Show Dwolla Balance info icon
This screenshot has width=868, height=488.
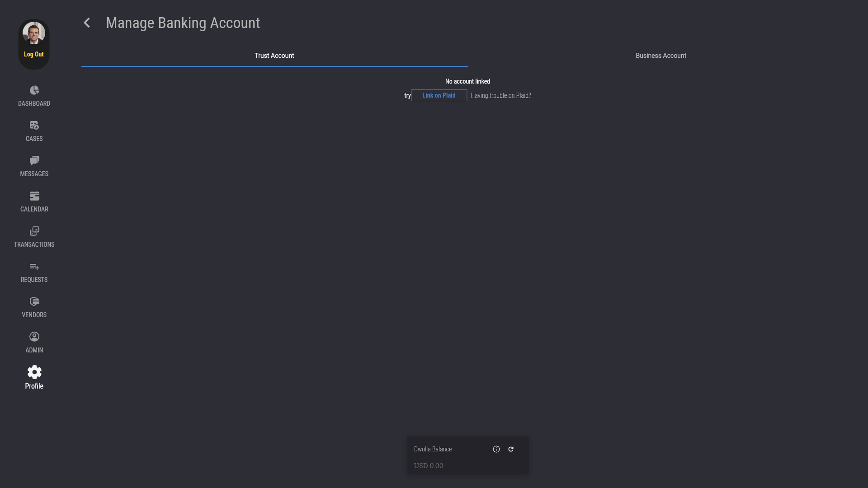(496, 449)
